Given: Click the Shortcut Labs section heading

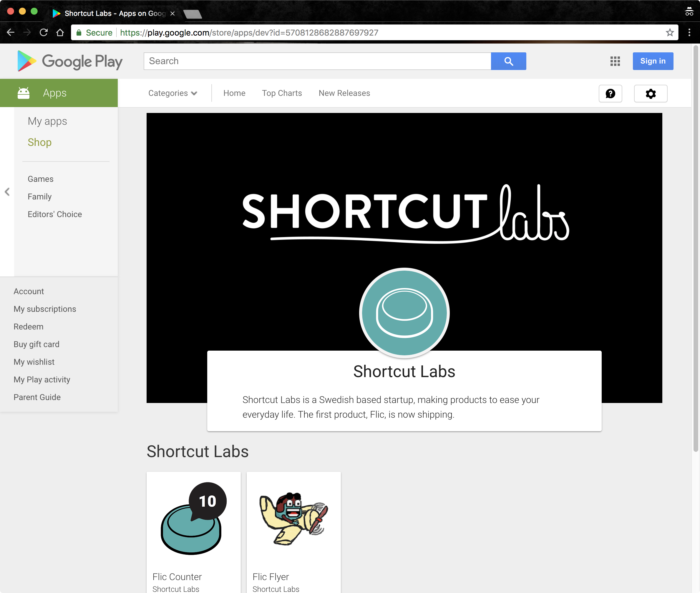Looking at the screenshot, I should click(x=198, y=452).
